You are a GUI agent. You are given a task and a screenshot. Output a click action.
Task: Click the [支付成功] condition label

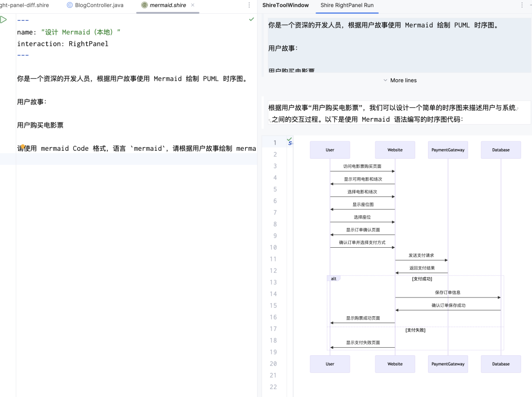[x=422, y=279]
